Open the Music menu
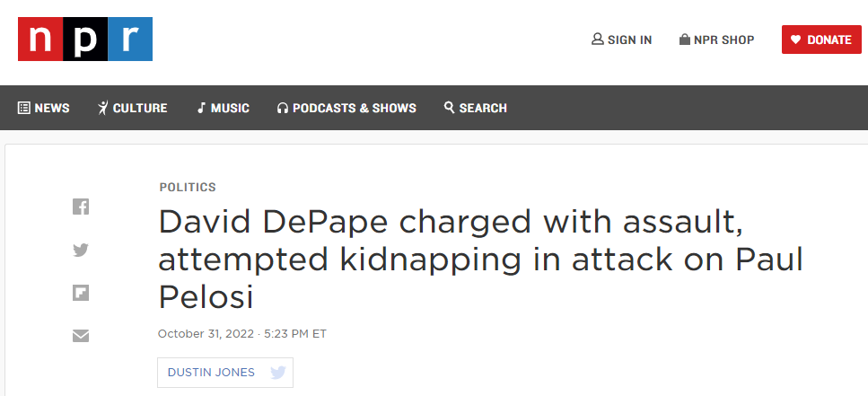Image resolution: width=868 pixels, height=396 pixels. coord(223,108)
